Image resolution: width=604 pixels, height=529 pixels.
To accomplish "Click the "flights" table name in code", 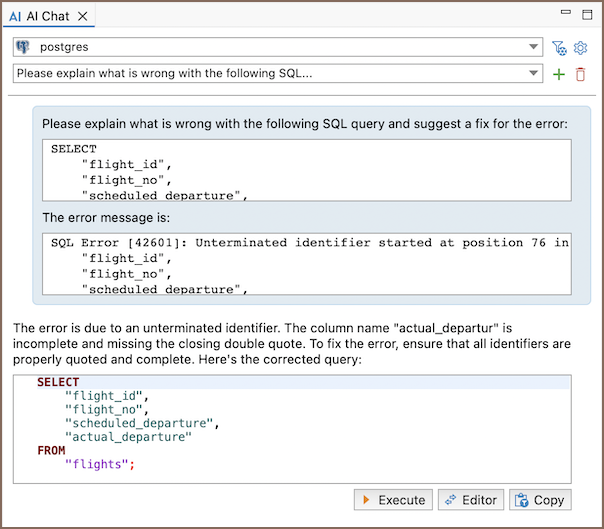I will pos(98,465).
